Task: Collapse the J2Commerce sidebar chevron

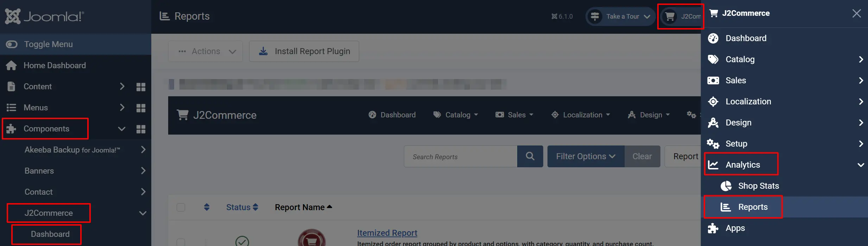Action: coord(143,213)
